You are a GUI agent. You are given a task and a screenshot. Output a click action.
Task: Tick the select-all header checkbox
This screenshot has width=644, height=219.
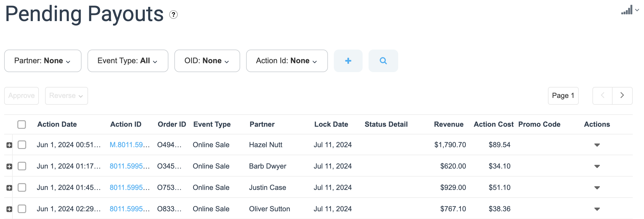pyautogui.click(x=22, y=124)
